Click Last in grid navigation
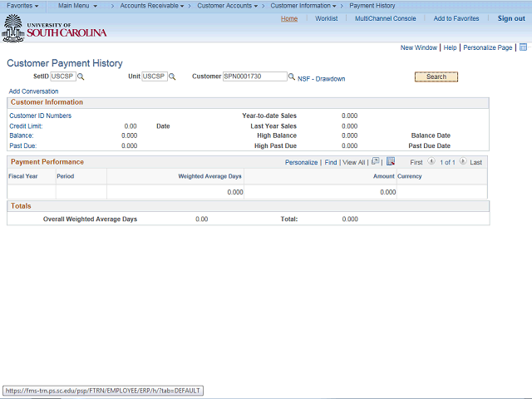The height and width of the screenshot is (399, 532). (475, 163)
